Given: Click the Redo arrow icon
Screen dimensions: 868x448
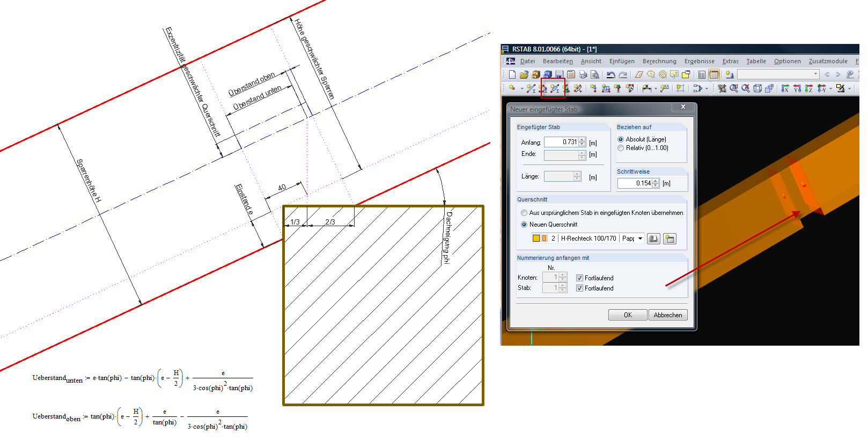Looking at the screenshot, I should 623,74.
